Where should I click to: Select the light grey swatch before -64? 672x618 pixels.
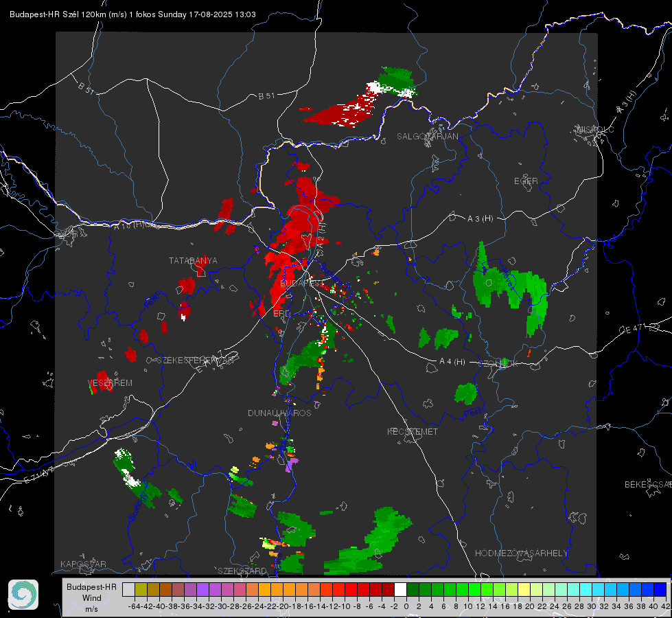tap(128, 589)
